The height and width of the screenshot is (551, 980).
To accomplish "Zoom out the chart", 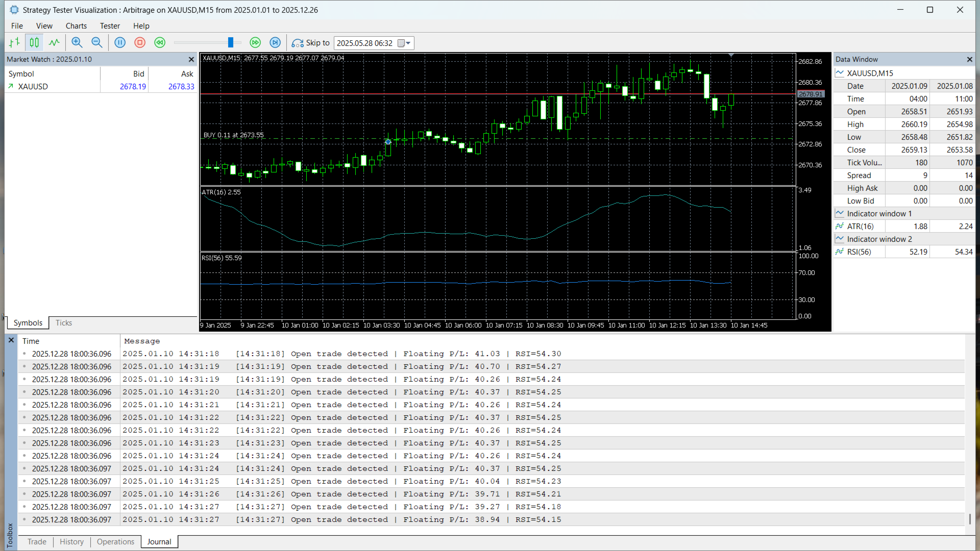I will point(96,43).
